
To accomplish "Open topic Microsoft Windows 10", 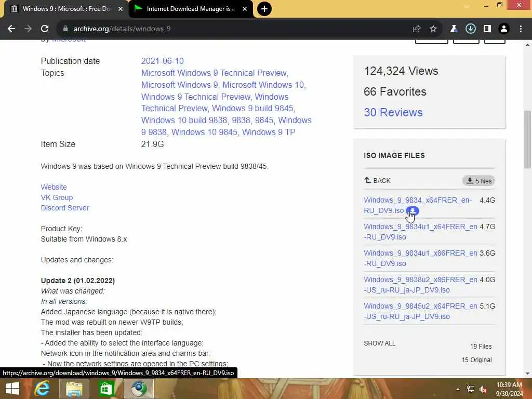I will click(x=263, y=85).
